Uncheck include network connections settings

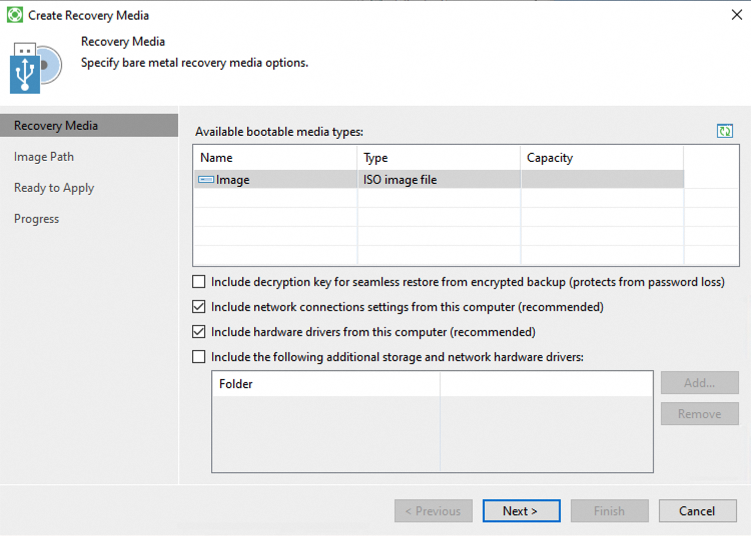(x=199, y=307)
